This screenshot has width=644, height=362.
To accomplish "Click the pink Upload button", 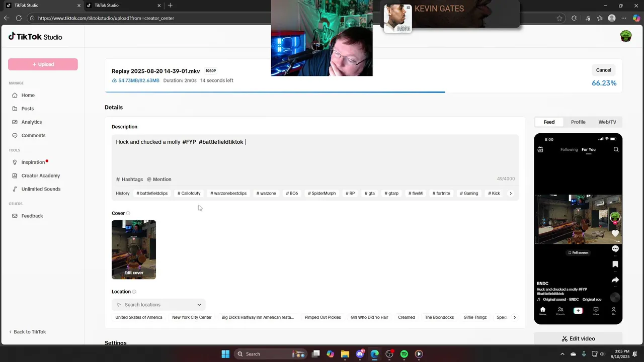I will point(43,64).
